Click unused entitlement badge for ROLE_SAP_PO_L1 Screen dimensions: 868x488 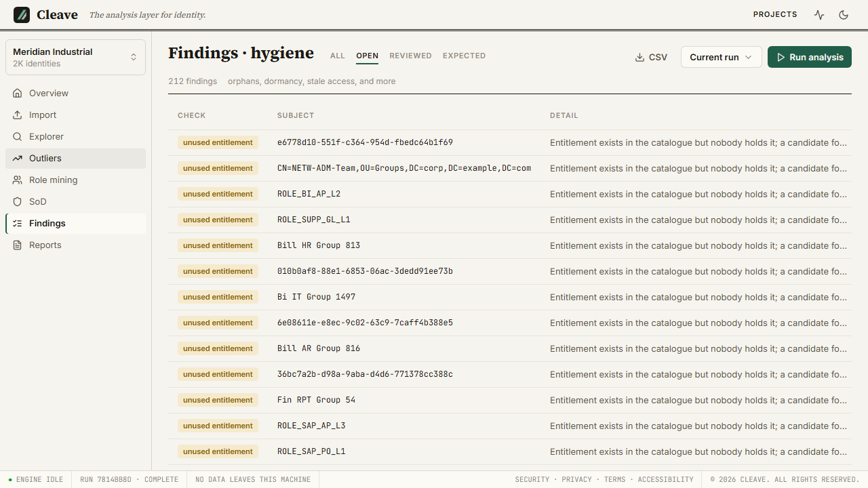[218, 452]
